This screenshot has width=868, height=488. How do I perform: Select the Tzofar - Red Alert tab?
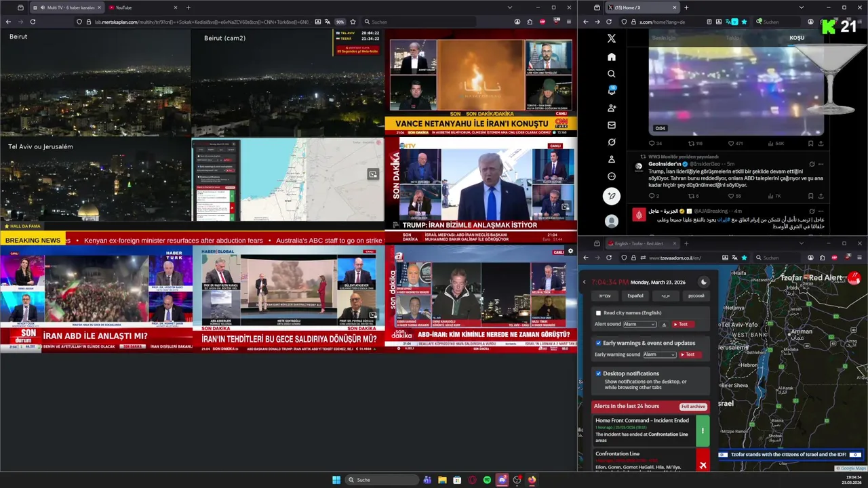coord(643,243)
